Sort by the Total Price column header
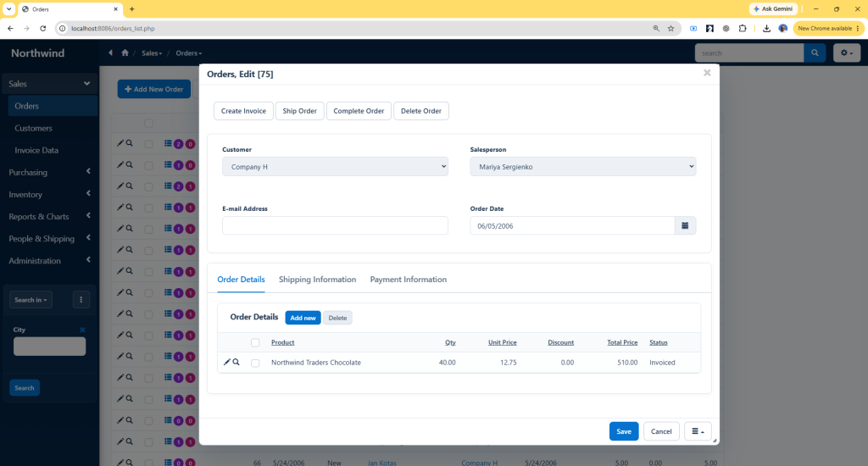The height and width of the screenshot is (466, 868). click(x=622, y=342)
